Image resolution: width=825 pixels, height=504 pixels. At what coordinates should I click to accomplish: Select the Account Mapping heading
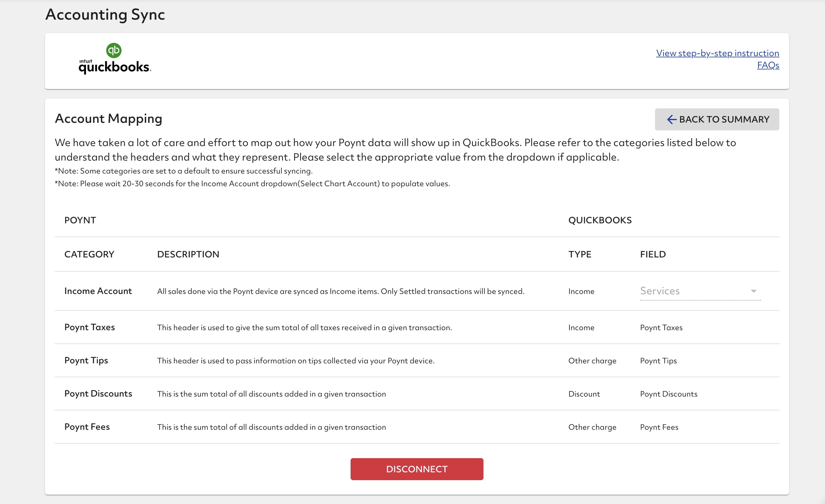click(108, 119)
